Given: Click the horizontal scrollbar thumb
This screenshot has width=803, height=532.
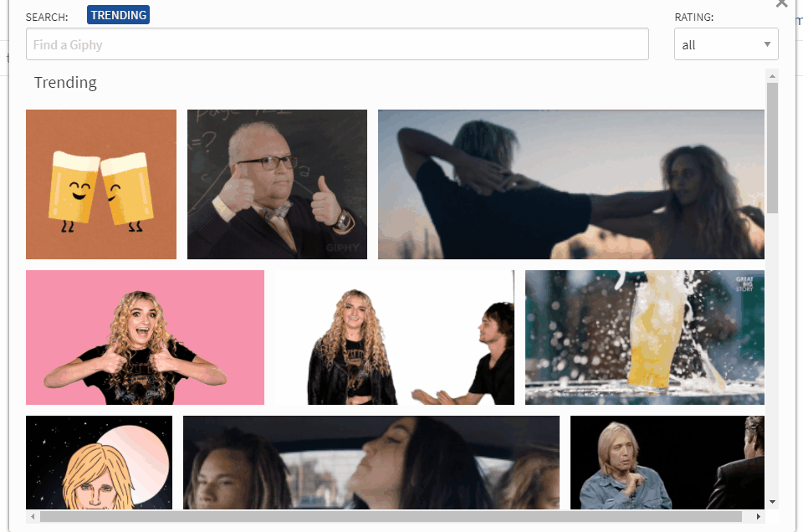Looking at the screenshot, I should [391, 517].
